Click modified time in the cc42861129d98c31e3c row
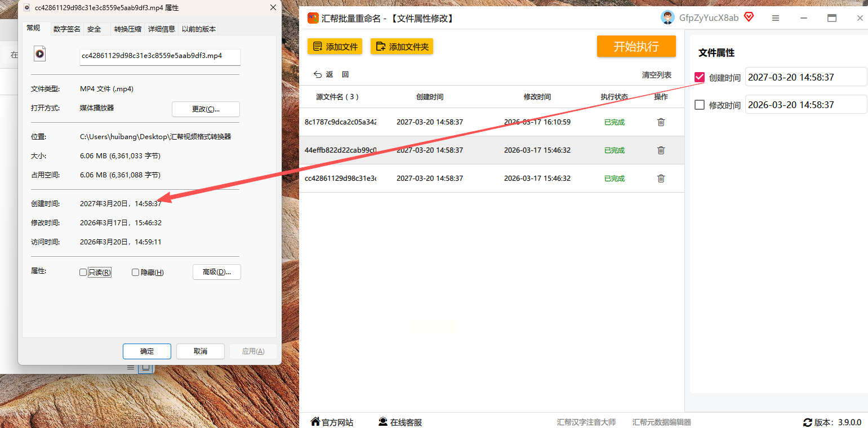Image resolution: width=868 pixels, height=428 pixels. (537, 179)
